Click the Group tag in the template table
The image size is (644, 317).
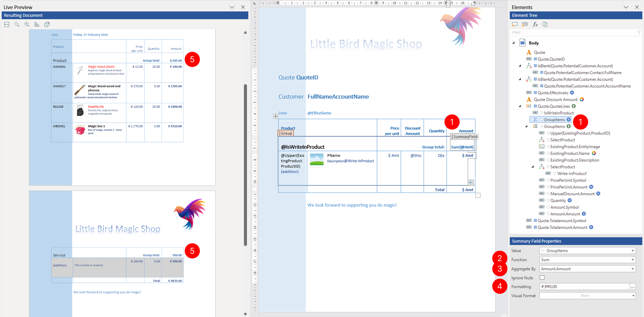(x=286, y=133)
